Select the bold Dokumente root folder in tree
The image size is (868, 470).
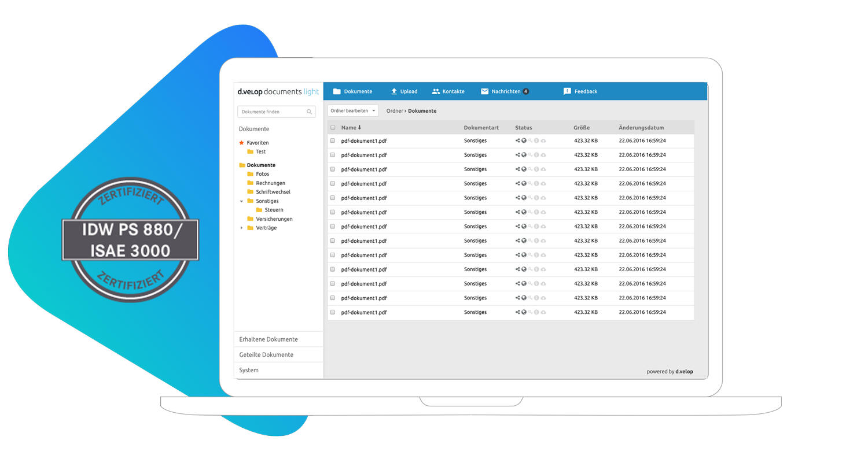click(261, 165)
